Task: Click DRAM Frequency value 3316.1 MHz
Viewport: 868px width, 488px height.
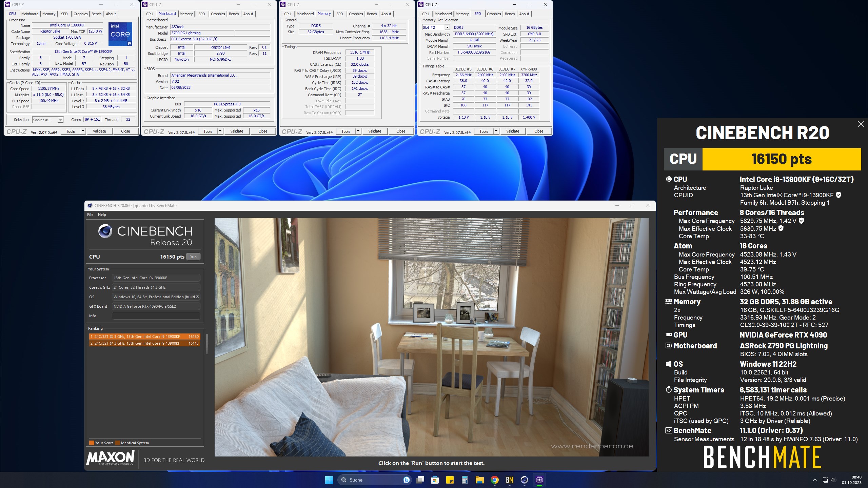Action: (360, 53)
